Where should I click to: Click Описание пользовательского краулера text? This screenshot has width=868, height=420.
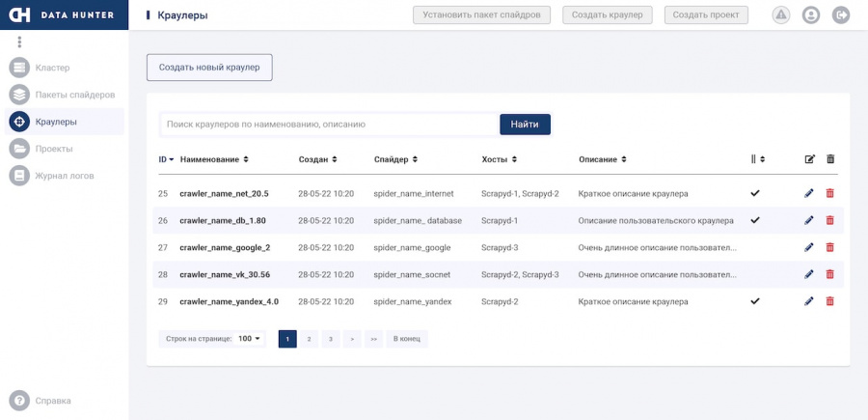click(x=656, y=220)
